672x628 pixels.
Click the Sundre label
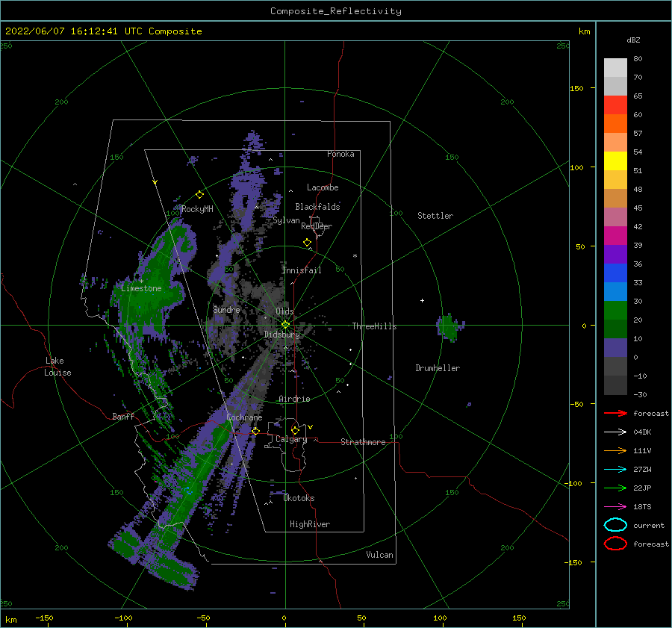pos(226,310)
